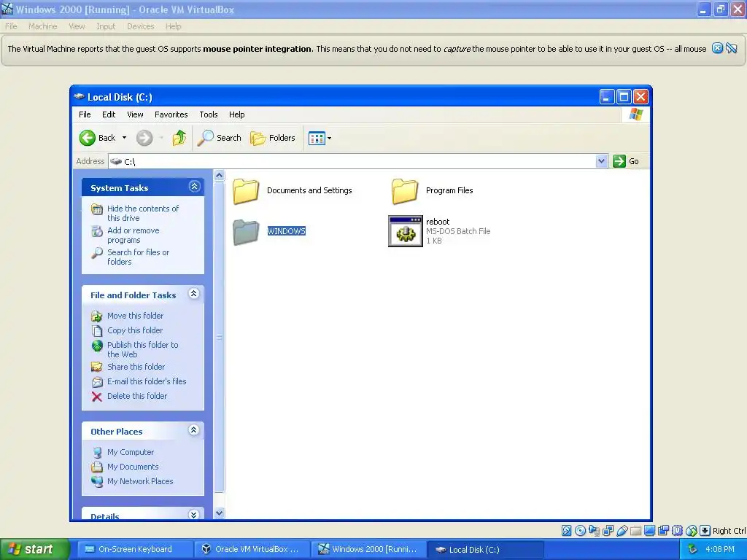
Task: Open My Computer in Other Places
Action: pos(130,452)
